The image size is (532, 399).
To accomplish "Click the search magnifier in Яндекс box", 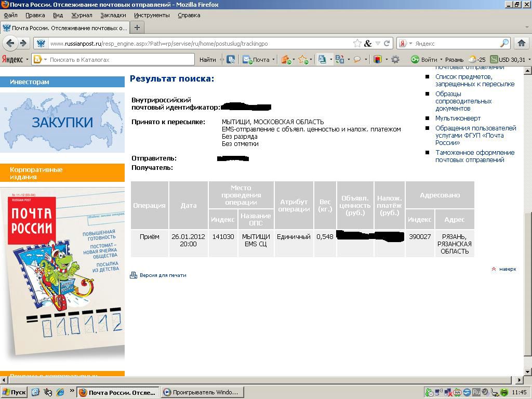I will [x=504, y=44].
